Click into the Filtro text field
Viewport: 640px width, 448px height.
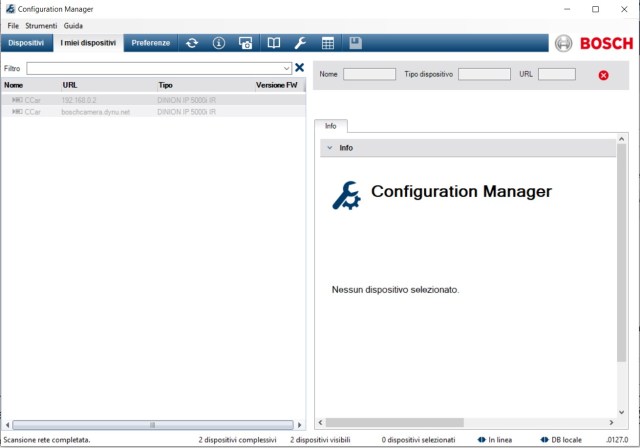(150, 68)
